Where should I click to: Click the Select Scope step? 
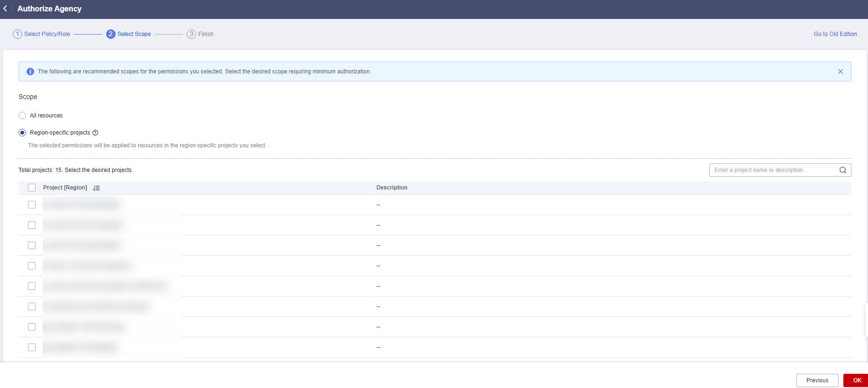128,34
